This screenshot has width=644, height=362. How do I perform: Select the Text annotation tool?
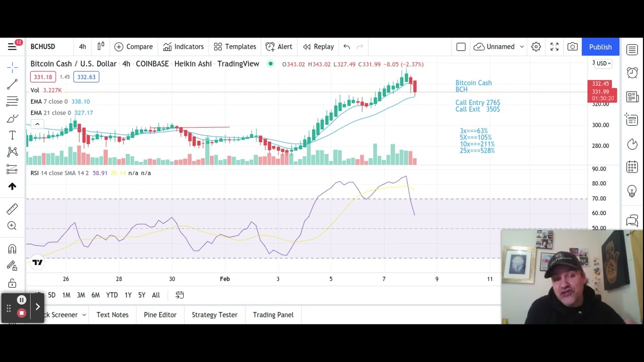tap(12, 135)
